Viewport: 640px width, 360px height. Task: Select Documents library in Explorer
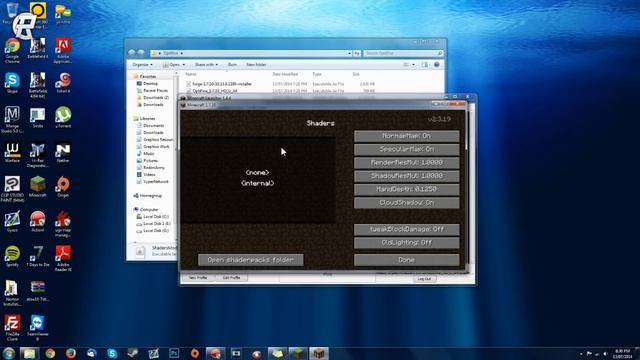click(x=153, y=126)
